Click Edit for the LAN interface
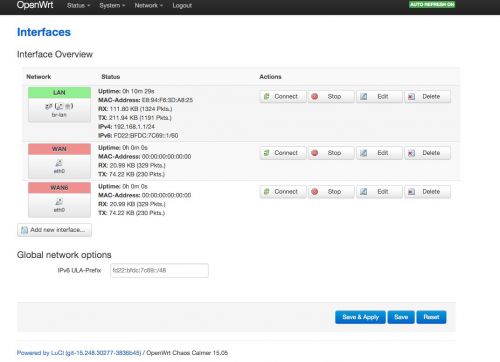500x362 pixels. pyautogui.click(x=379, y=97)
